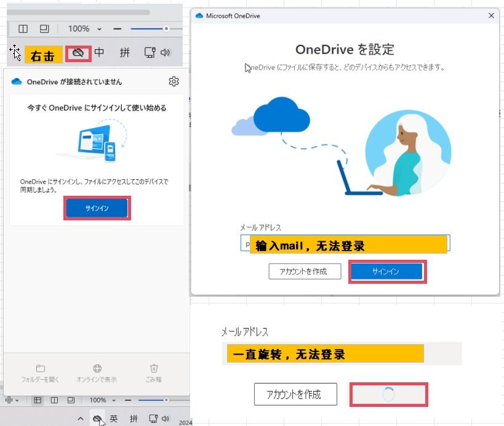The height and width of the screenshot is (426, 504).
Task: Expand the display settings dropdown arrow
Action: (17, 401)
